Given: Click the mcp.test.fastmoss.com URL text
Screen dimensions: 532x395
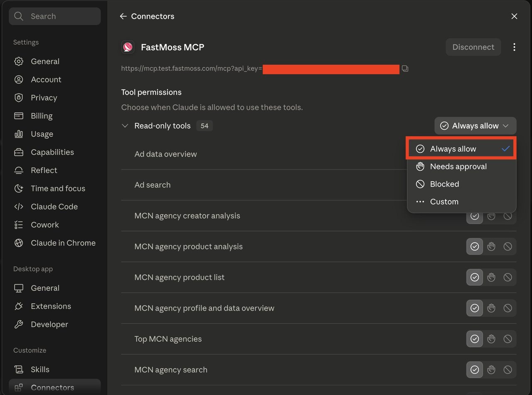Looking at the screenshot, I should (192, 69).
